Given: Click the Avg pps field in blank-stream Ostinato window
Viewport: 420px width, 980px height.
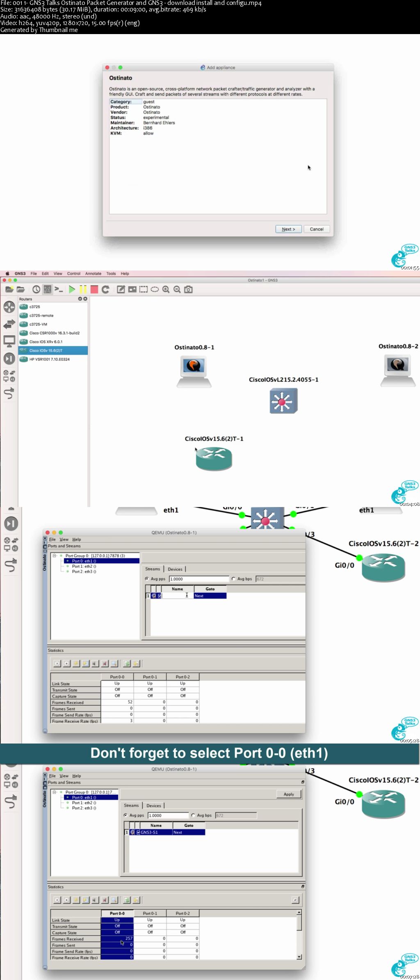Looking at the screenshot, I should click(199, 579).
